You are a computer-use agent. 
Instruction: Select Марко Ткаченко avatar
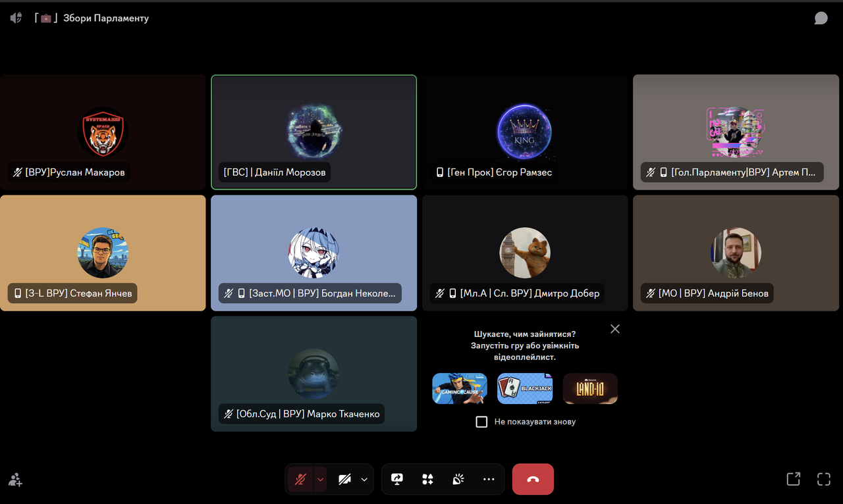[313, 374]
